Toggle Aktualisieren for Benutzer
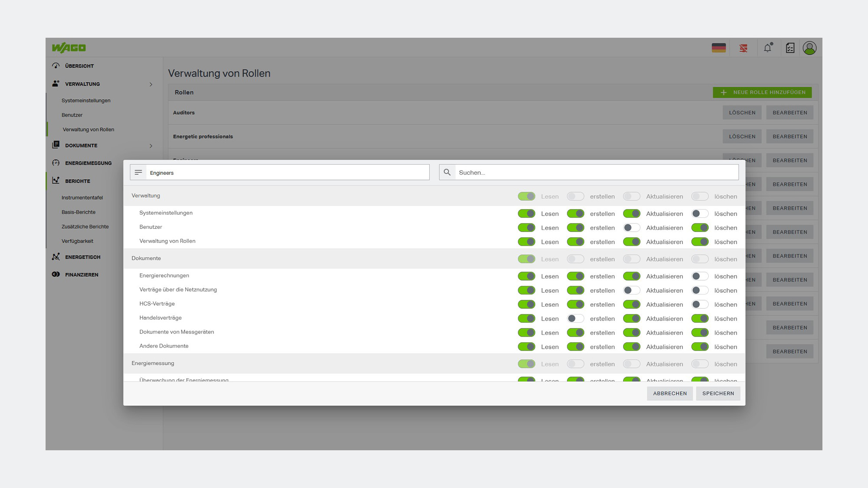The image size is (868, 488). (631, 228)
